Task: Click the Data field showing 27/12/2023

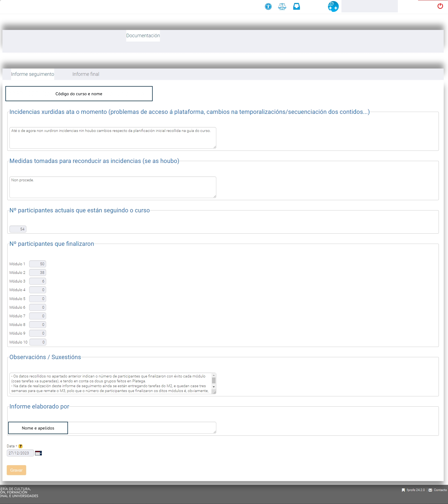Action: pyautogui.click(x=20, y=453)
